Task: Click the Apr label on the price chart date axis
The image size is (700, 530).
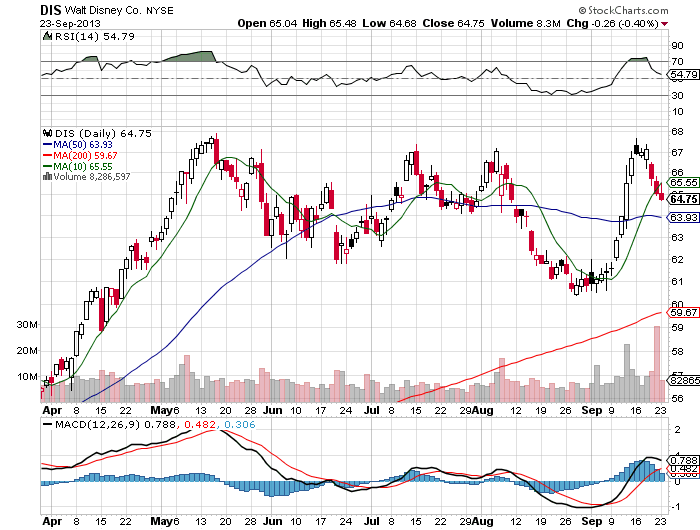Action: [52, 410]
